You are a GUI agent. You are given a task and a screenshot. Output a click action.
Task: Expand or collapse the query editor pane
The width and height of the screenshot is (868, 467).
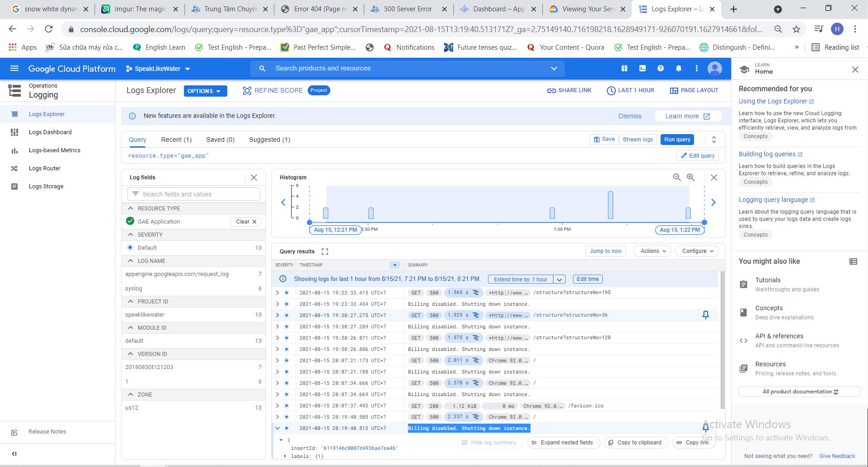[x=714, y=140]
